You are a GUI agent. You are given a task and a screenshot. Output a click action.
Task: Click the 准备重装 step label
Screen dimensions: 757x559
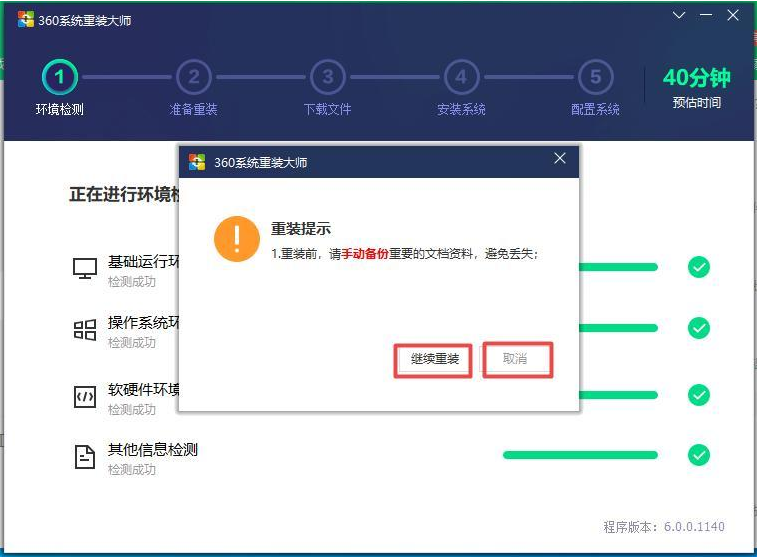194,109
